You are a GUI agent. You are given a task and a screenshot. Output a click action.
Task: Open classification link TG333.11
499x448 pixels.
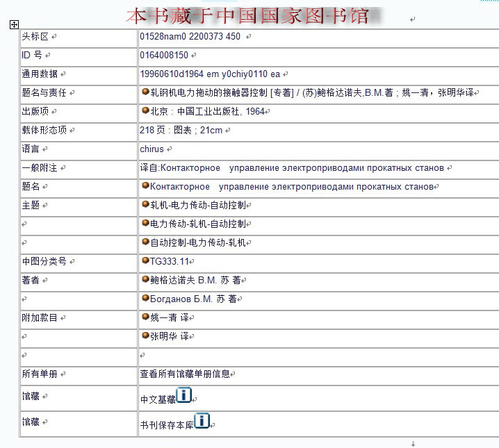coord(170,262)
